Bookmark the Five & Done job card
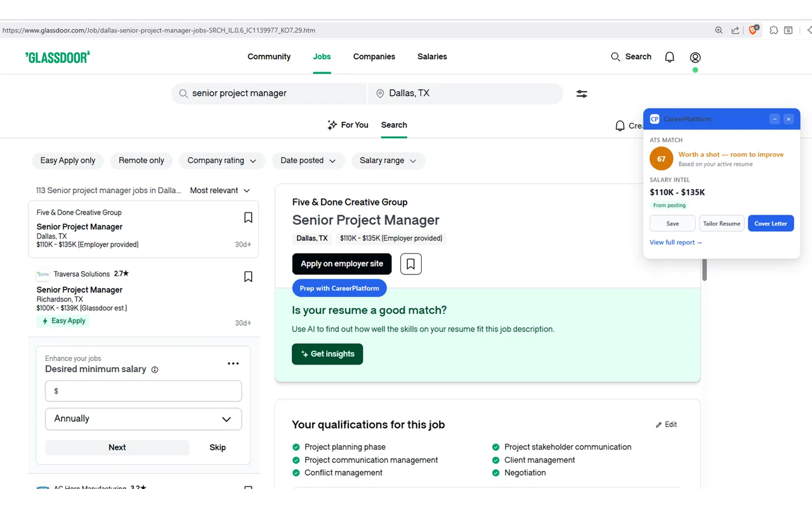Image resolution: width=812 pixels, height=508 pixels. (x=248, y=218)
